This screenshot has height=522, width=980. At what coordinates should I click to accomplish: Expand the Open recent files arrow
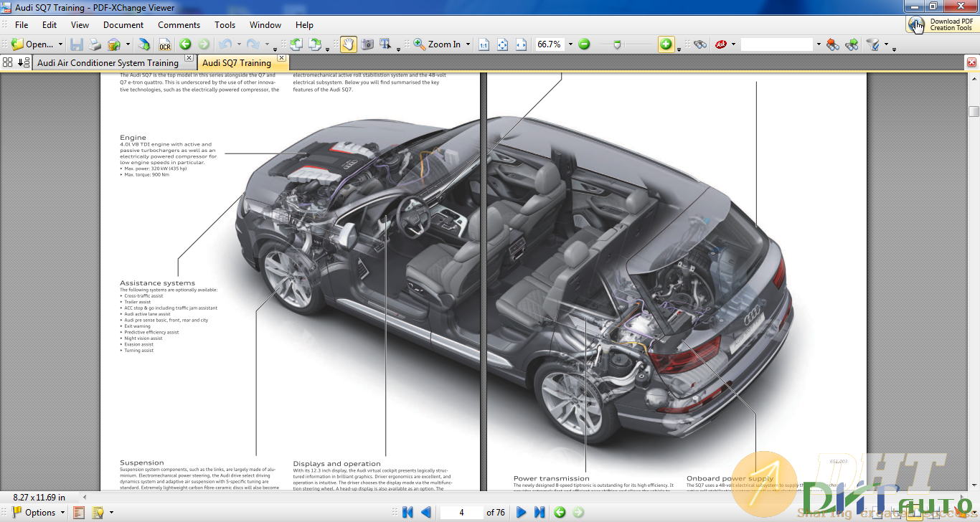click(60, 44)
